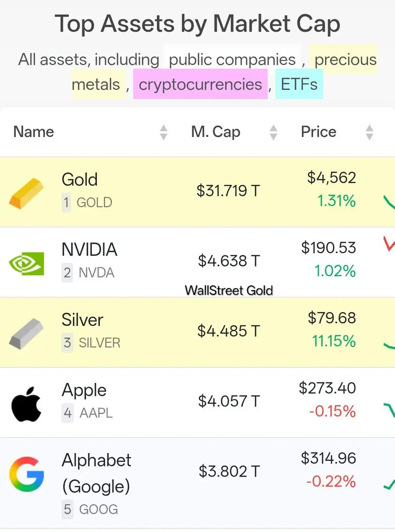Open Silver's green sparkline chart

(x=389, y=346)
